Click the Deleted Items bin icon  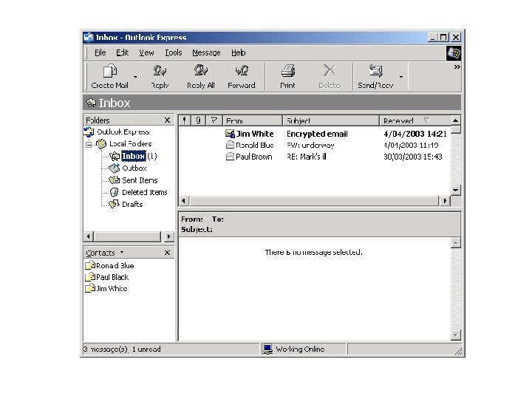(115, 192)
